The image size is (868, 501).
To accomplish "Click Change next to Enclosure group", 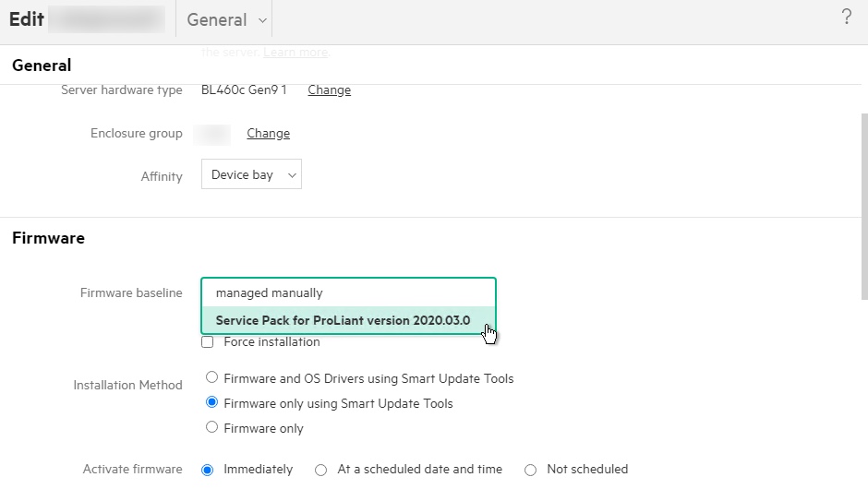I will pos(268,133).
